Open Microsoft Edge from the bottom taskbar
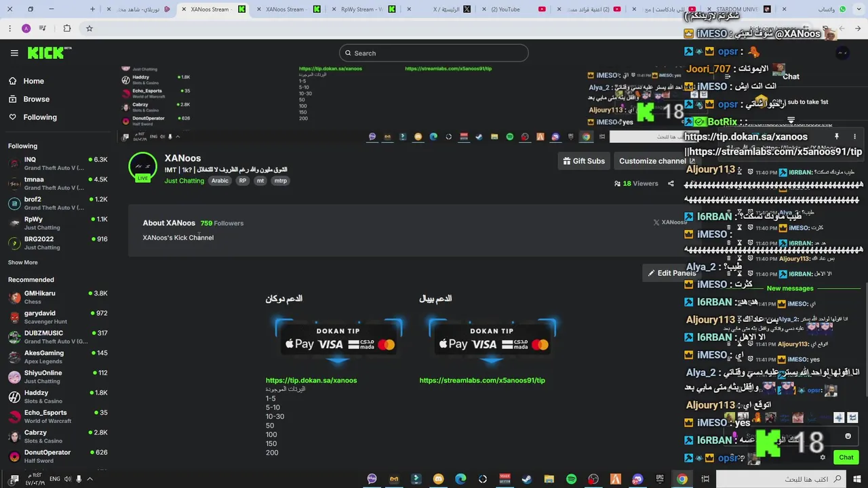The height and width of the screenshot is (488, 868). [x=460, y=479]
